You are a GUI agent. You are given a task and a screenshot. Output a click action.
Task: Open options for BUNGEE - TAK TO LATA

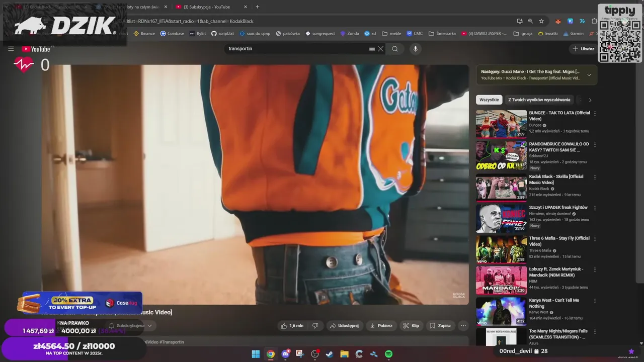[595, 114]
